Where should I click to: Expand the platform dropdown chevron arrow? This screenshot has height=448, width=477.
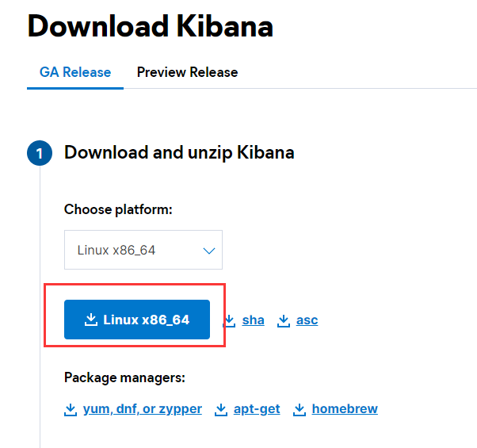209,251
